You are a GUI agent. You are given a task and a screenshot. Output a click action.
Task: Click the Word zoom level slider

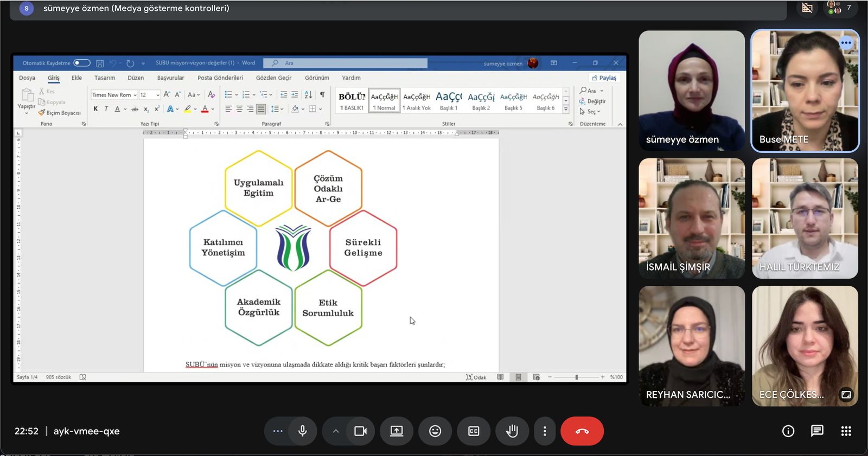tap(576, 377)
